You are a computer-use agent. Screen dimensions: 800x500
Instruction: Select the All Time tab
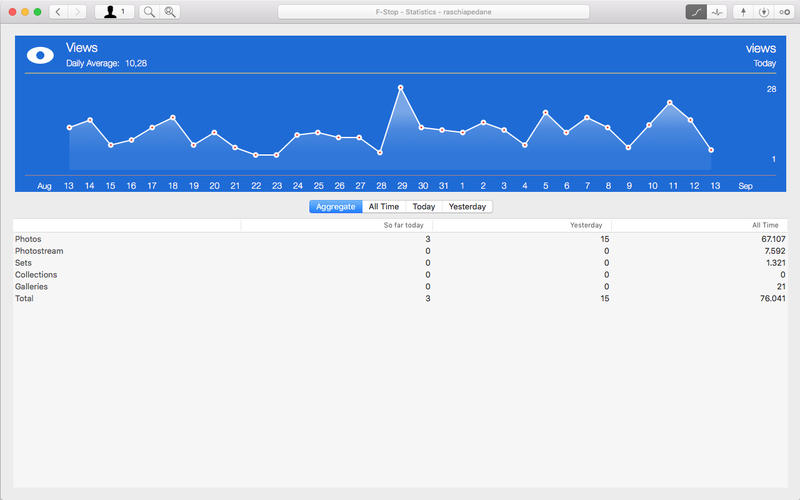(384, 207)
